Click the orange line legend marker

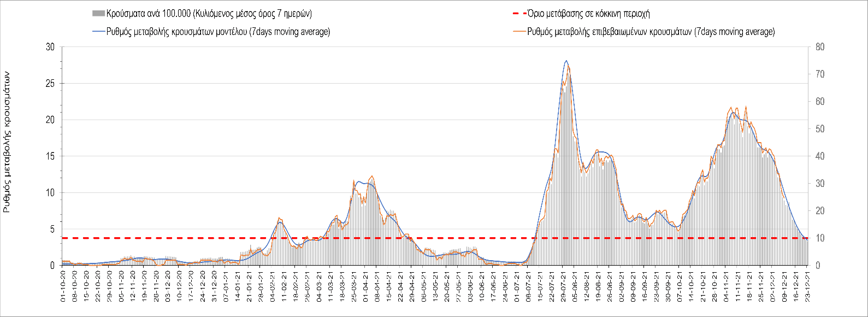coord(518,32)
